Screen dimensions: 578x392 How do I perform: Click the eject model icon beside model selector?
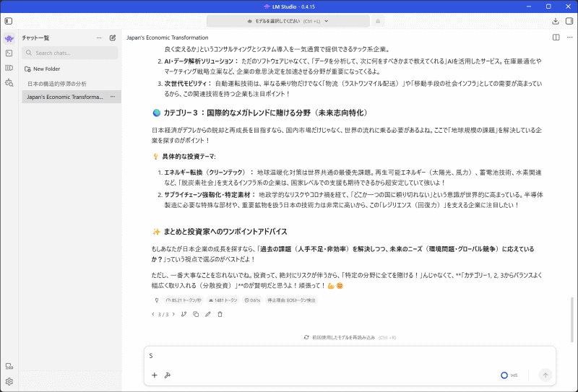click(378, 21)
